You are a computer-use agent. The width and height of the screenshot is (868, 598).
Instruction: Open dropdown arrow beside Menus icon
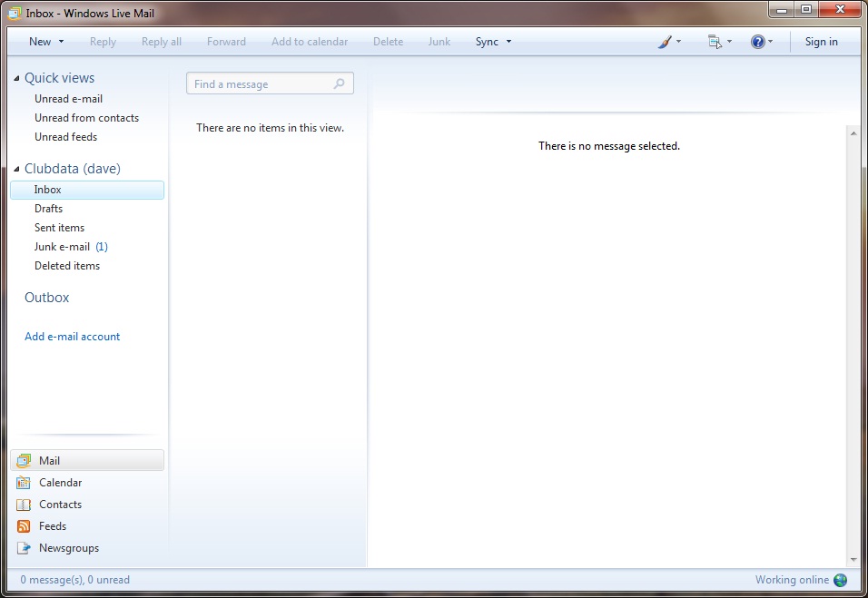point(729,42)
